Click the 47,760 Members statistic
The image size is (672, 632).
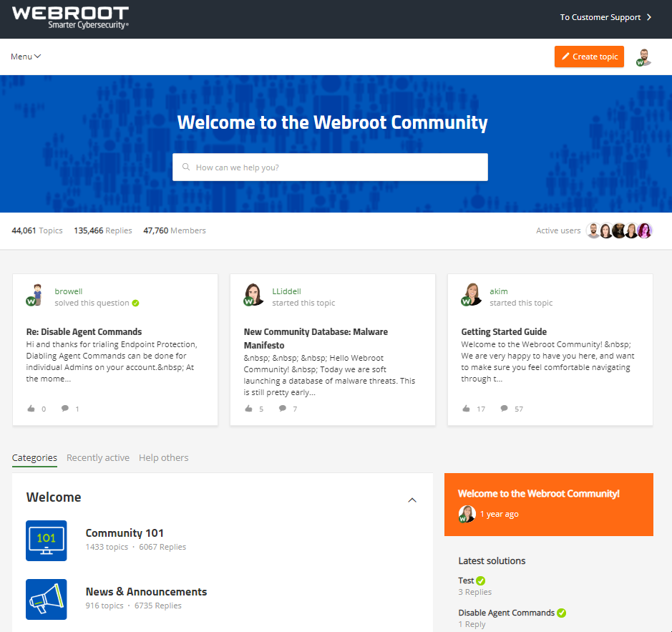click(175, 230)
